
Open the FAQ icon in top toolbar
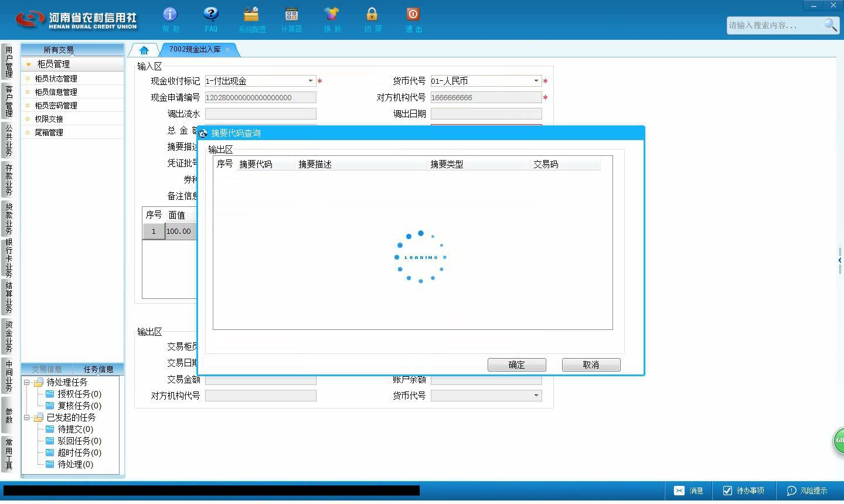(x=210, y=19)
